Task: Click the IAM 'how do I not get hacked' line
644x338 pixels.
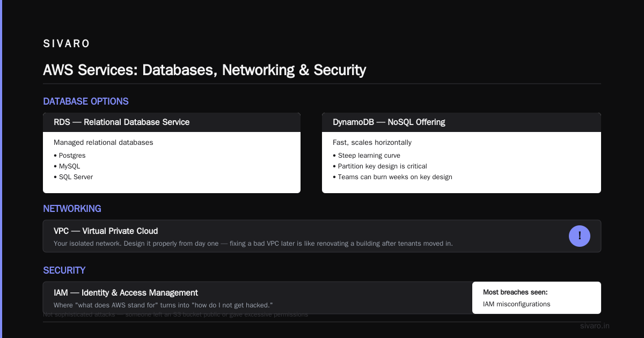Action: point(163,305)
